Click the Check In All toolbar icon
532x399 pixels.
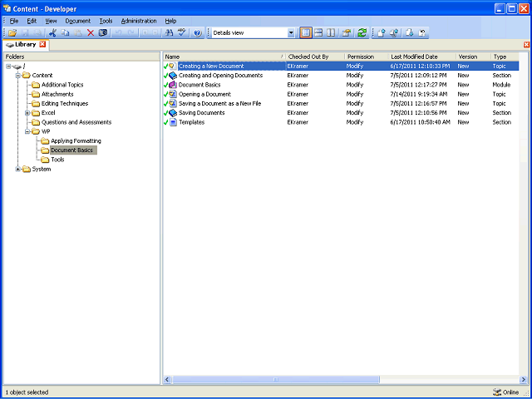click(394, 33)
